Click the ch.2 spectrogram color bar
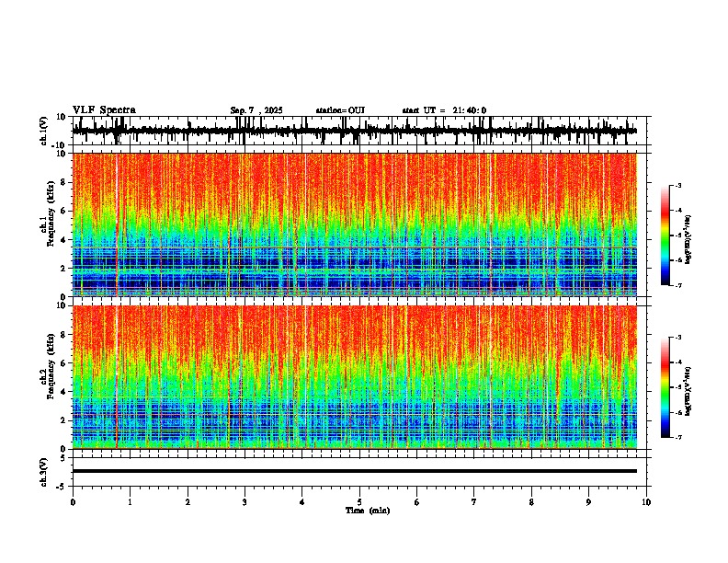The image size is (728, 563). click(x=665, y=387)
